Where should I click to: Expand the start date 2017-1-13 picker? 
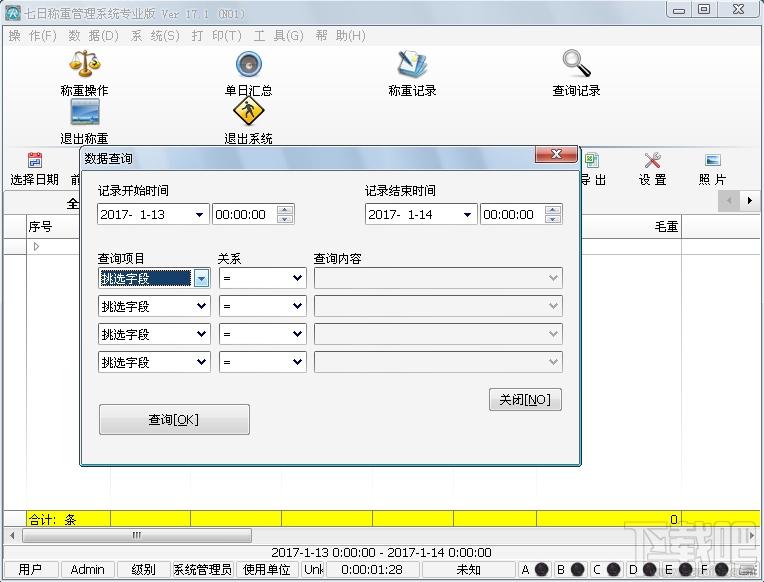tap(199, 214)
